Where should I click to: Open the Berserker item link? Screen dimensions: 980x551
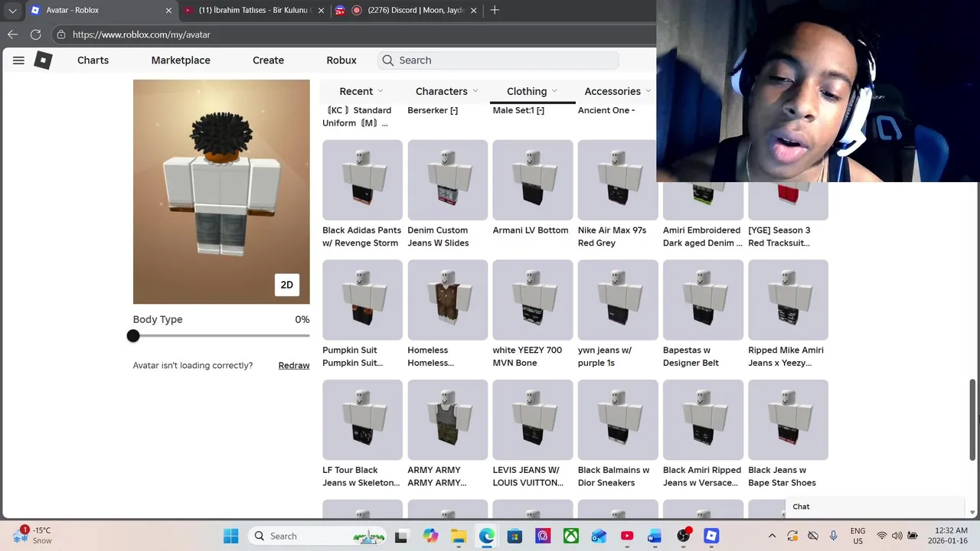click(433, 110)
